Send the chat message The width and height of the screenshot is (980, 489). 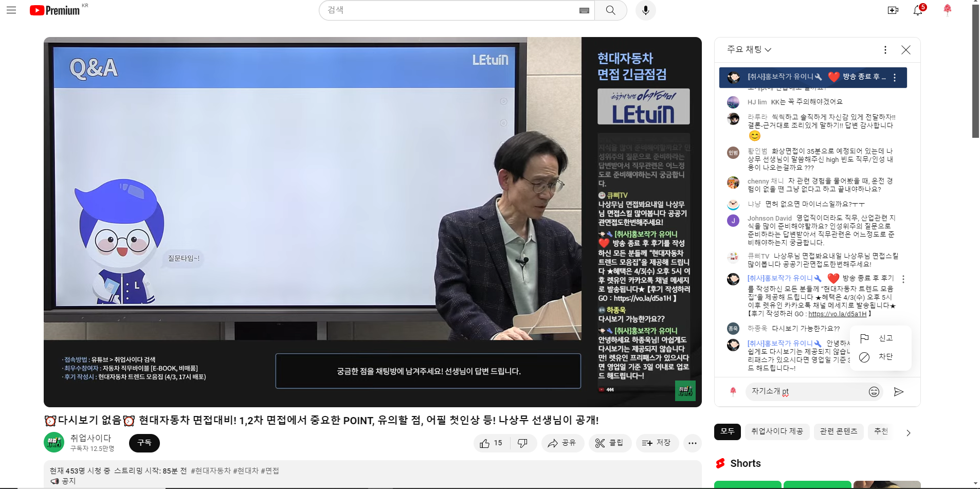[899, 392]
